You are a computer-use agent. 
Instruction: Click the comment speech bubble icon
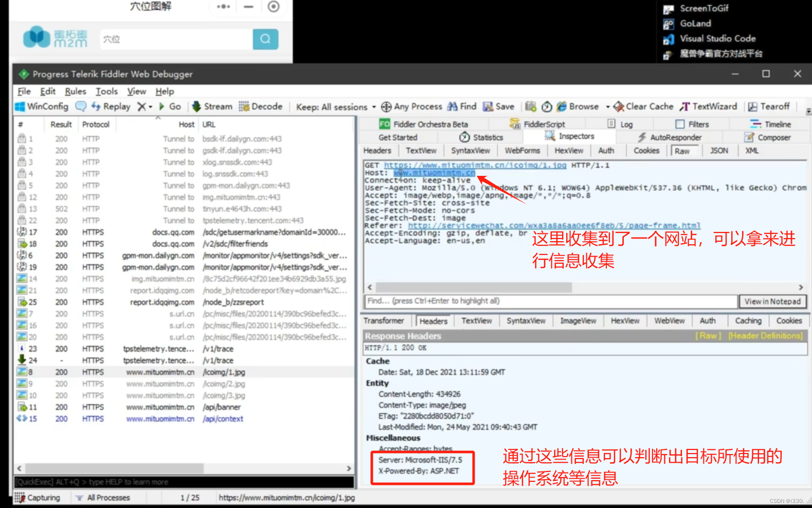[x=81, y=106]
